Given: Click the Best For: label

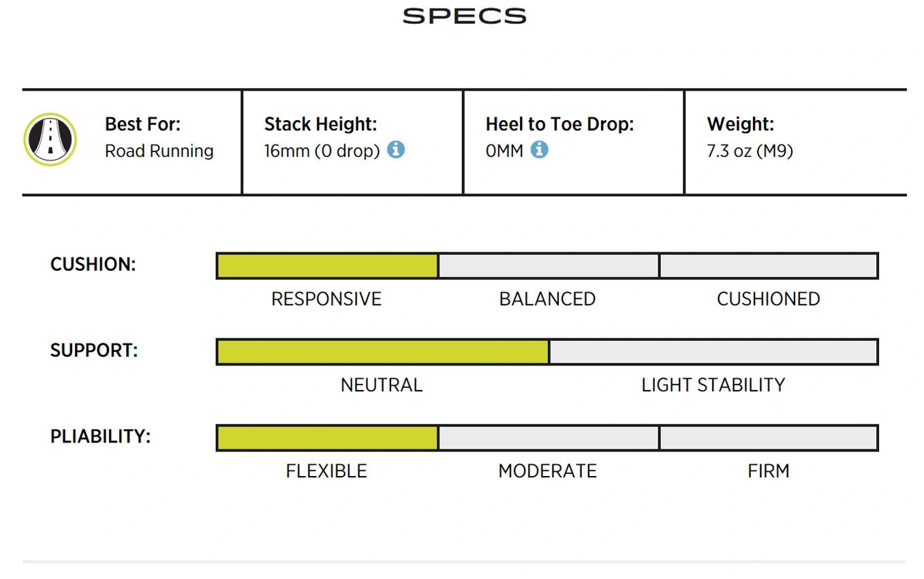Looking at the screenshot, I should [142, 124].
